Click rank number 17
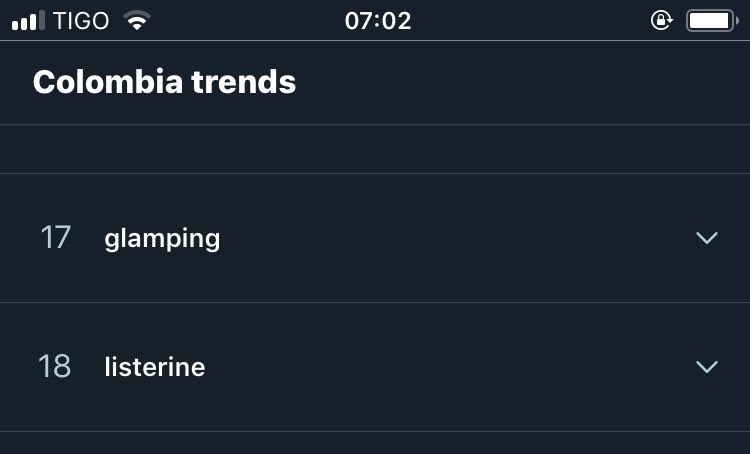The height and width of the screenshot is (454, 750). point(55,237)
